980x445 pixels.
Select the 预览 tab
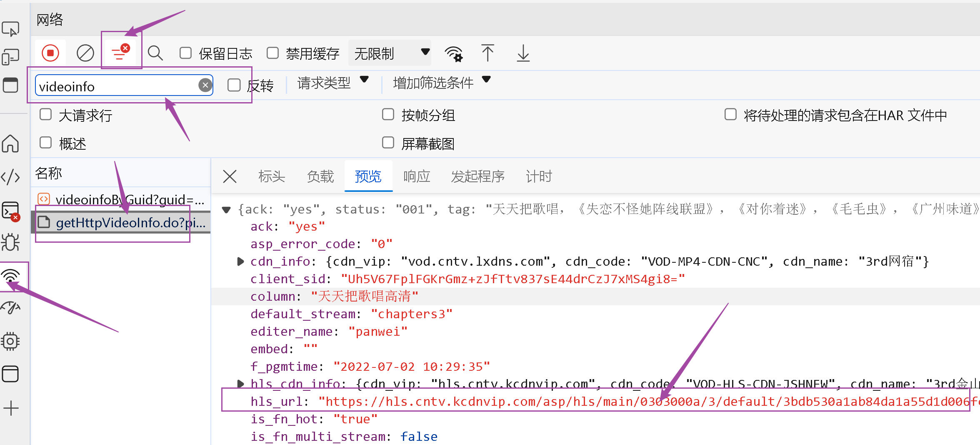point(368,176)
